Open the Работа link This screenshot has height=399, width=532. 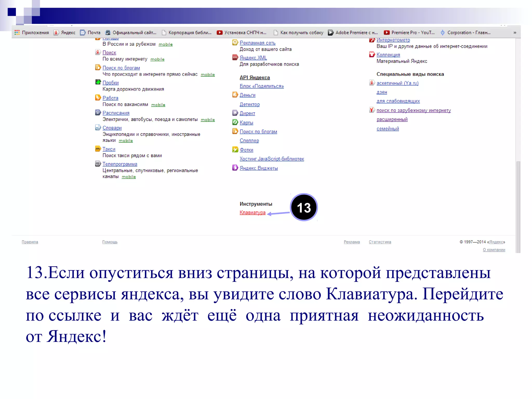[x=110, y=98]
